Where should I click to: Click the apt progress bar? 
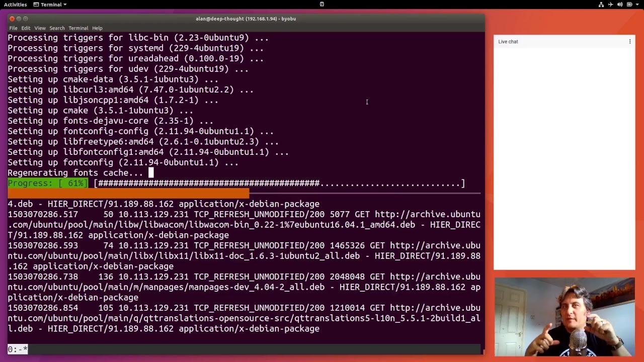(280, 184)
